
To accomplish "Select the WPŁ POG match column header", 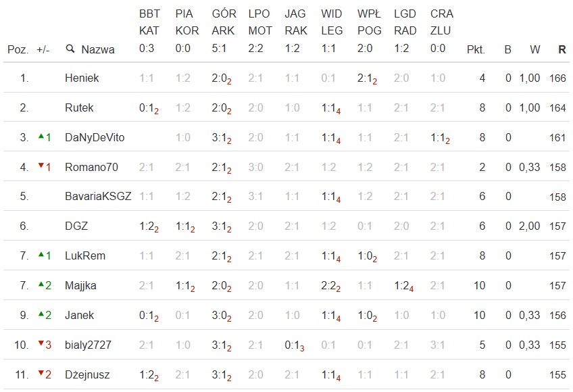I will coord(370,31).
